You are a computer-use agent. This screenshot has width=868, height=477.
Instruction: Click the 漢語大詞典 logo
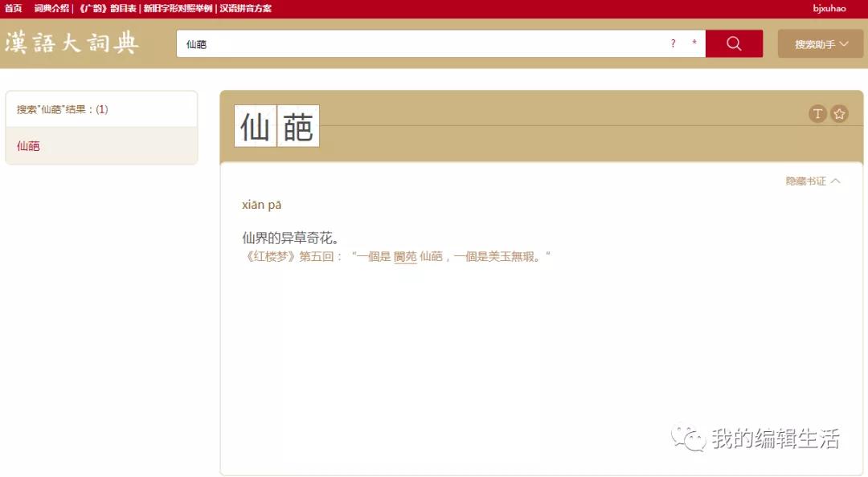click(x=72, y=44)
